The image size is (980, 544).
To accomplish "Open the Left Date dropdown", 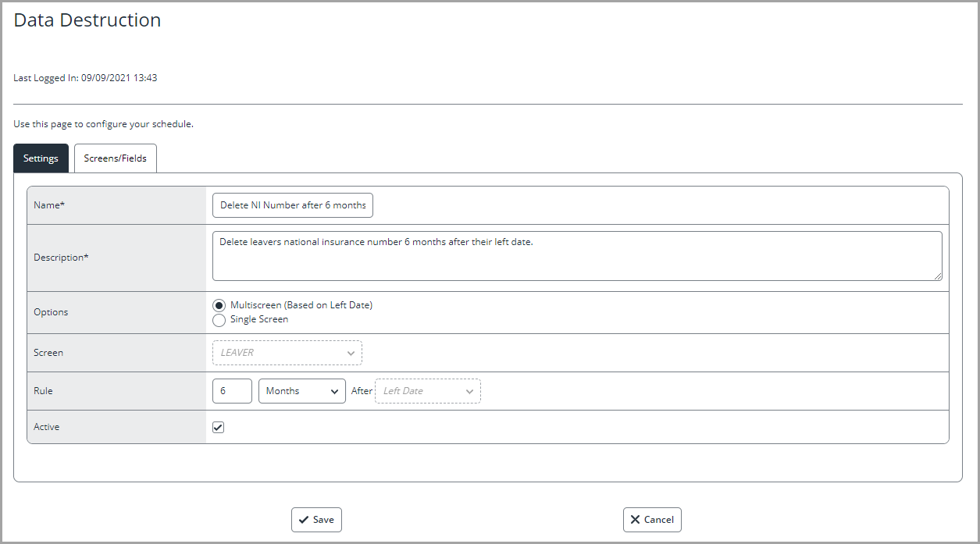I will pyautogui.click(x=428, y=391).
